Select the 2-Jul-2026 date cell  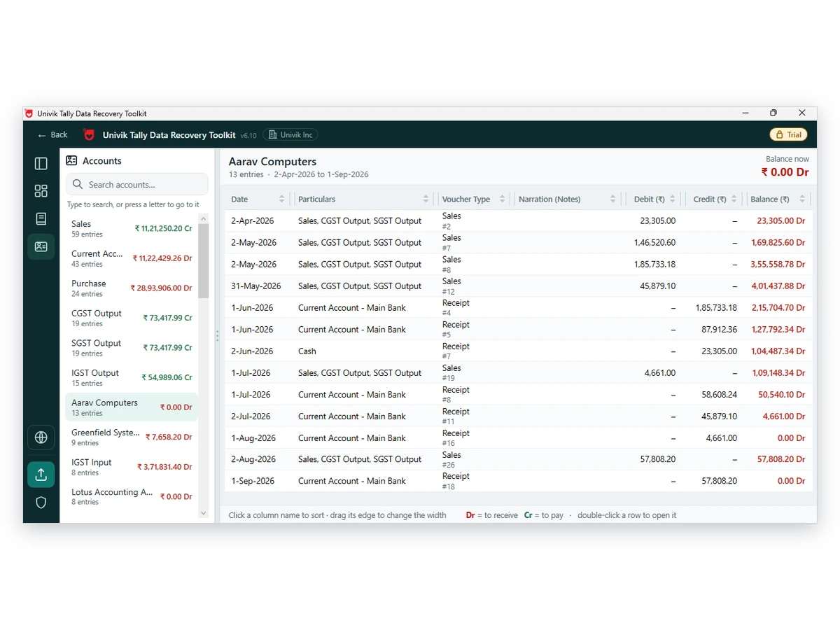[251, 416]
